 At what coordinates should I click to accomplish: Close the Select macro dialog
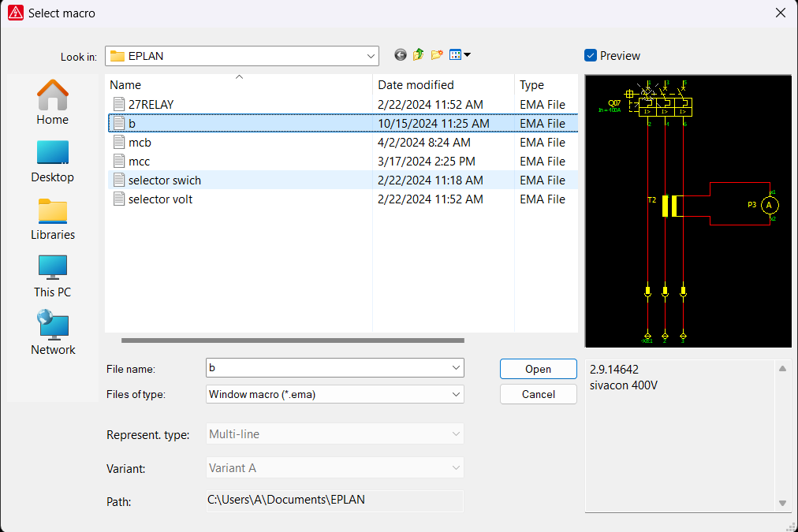(x=781, y=13)
